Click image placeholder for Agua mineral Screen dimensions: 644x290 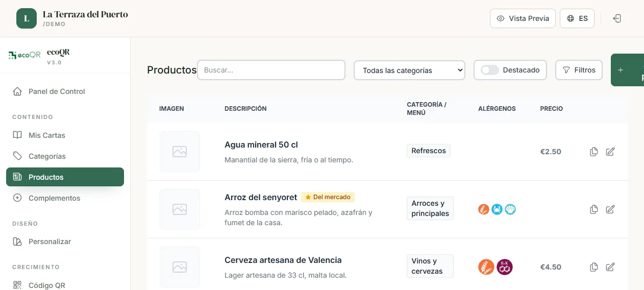pyautogui.click(x=180, y=152)
